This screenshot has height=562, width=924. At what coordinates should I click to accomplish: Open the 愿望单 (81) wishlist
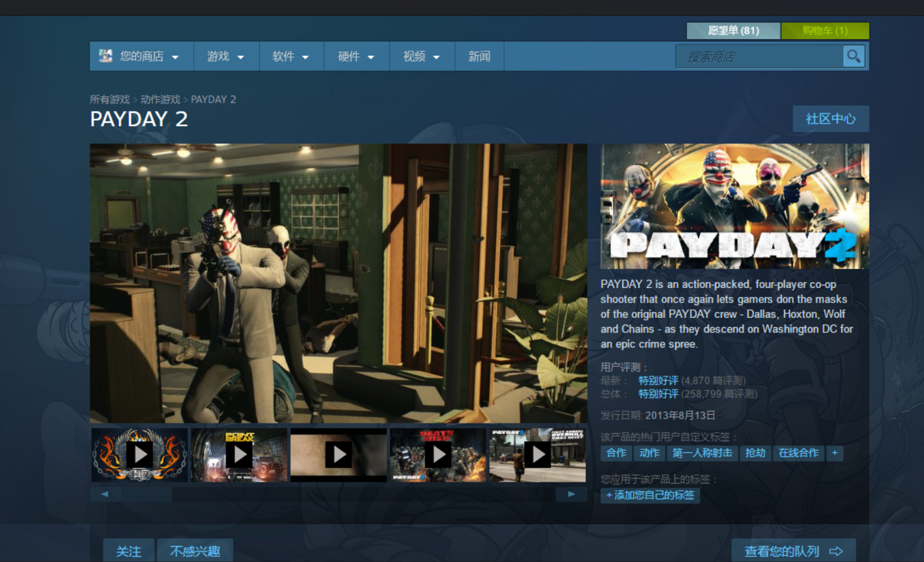[x=733, y=31]
